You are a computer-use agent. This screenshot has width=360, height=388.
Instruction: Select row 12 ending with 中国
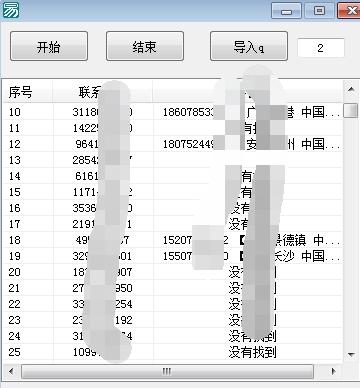pyautogui.click(x=173, y=144)
